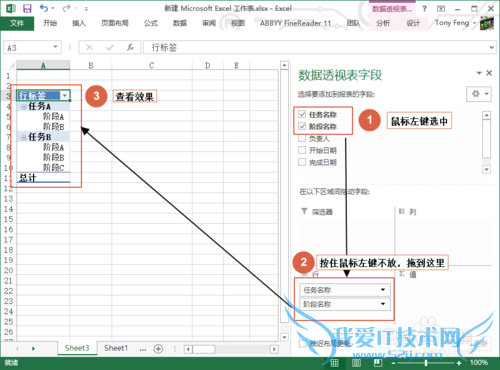Viewport: 500px width, 370px height.
Task: Click the formula bar Enter checkmark icon
Action: (x=110, y=48)
